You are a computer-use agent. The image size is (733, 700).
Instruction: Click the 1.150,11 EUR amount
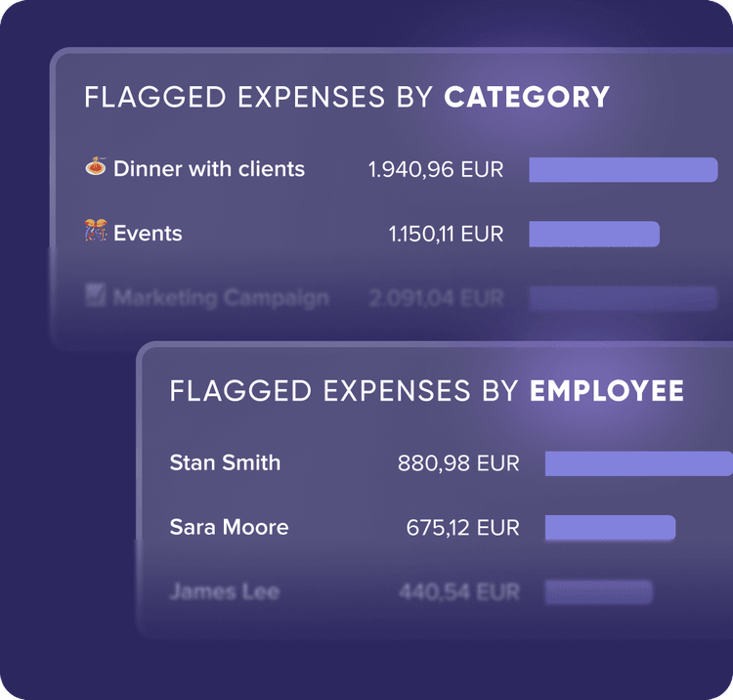(446, 234)
